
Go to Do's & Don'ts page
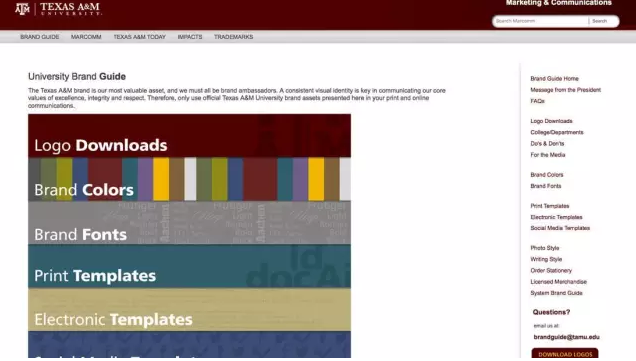click(547, 144)
